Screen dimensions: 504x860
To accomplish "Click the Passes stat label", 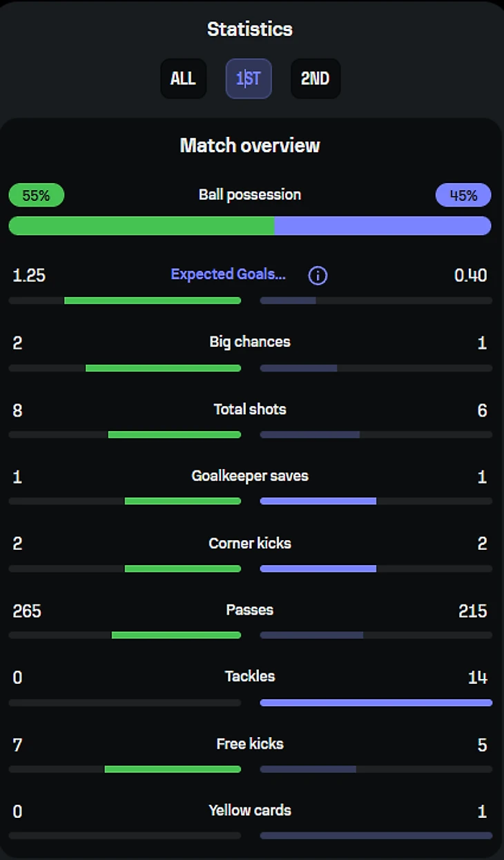I will pyautogui.click(x=250, y=610).
